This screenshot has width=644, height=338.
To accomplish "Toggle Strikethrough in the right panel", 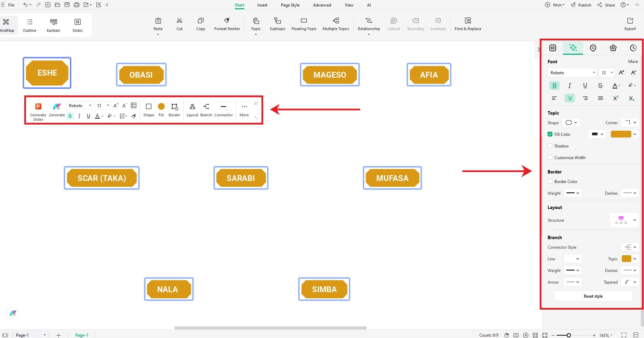I will pos(600,86).
